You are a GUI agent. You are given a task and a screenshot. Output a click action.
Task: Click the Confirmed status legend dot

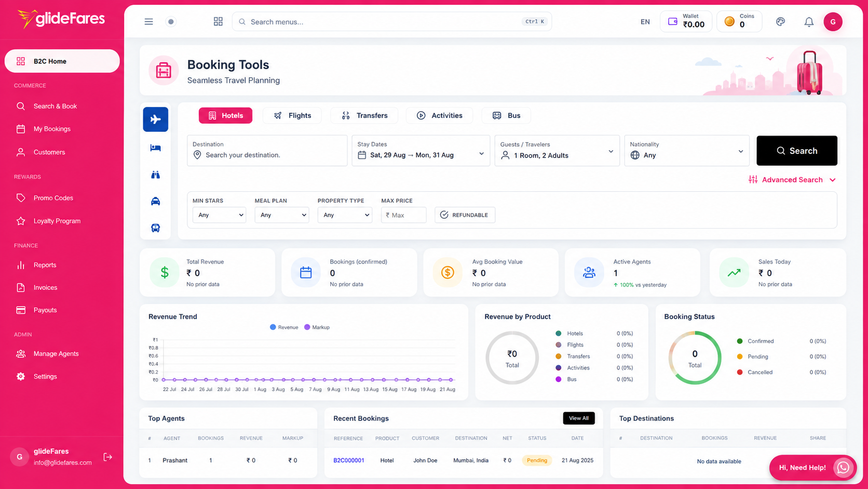pyautogui.click(x=740, y=341)
